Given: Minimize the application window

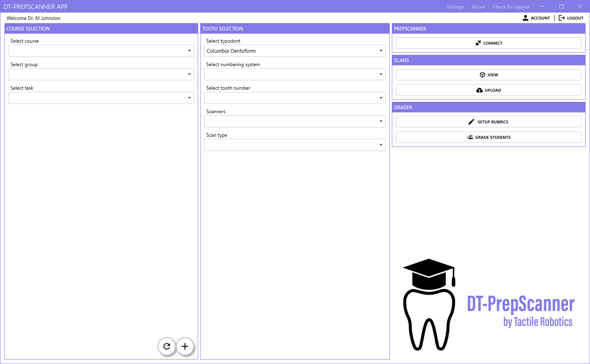Looking at the screenshot, I should pyautogui.click(x=543, y=6).
